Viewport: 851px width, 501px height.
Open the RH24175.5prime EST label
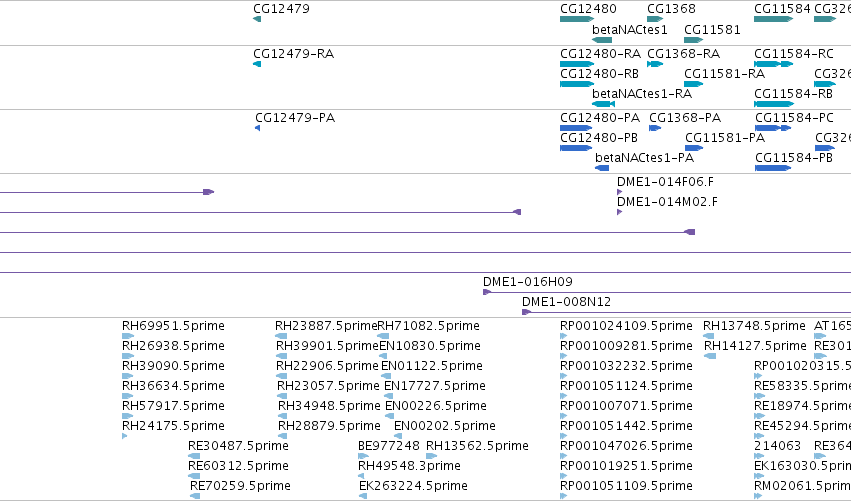173,426
